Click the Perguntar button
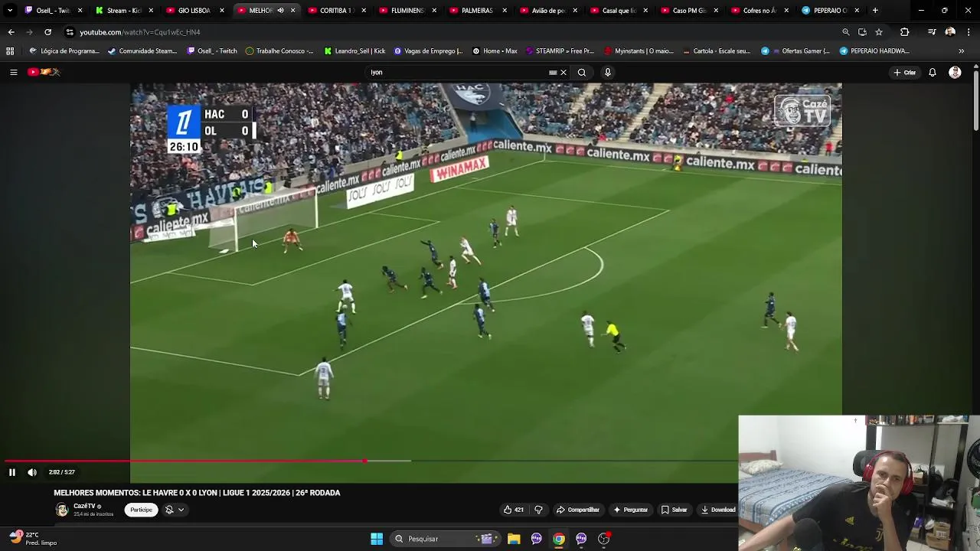Screen dimensions: 980x551 point(630,510)
